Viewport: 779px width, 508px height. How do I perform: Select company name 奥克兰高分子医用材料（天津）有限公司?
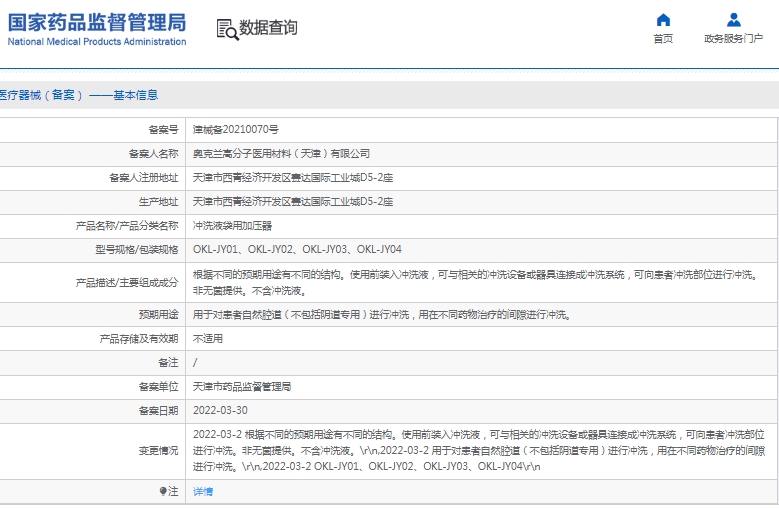click(x=281, y=153)
